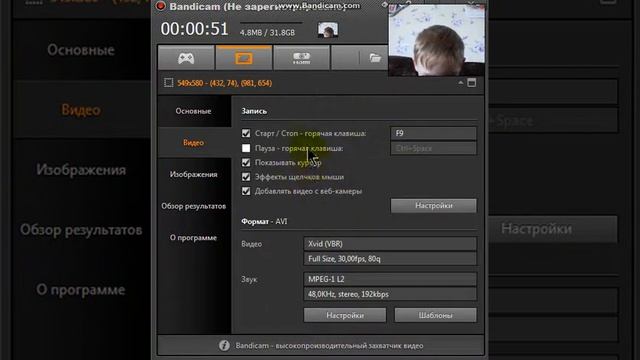Open the Изображения settings tab
Image resolution: width=640 pixels, height=360 pixels.
(x=193, y=174)
